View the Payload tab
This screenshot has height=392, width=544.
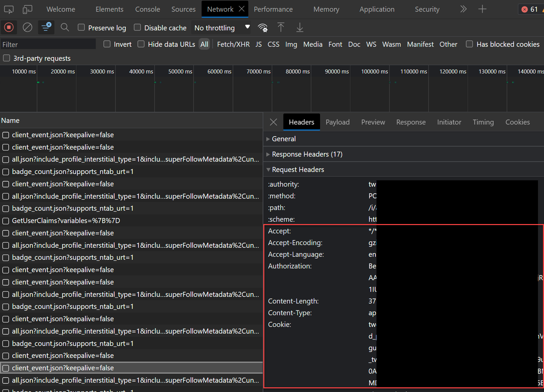tap(338, 122)
